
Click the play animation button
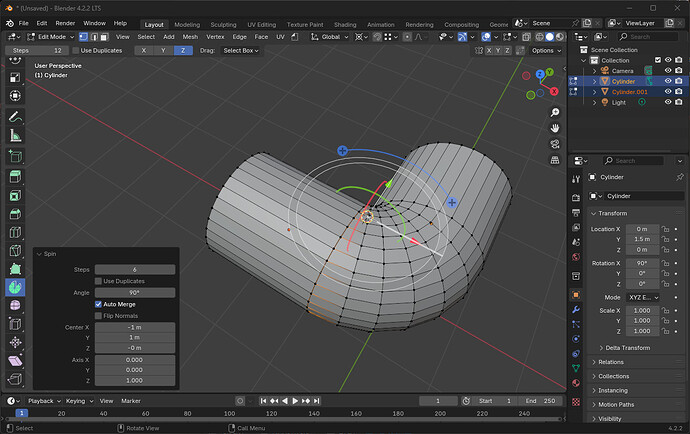tap(295, 401)
